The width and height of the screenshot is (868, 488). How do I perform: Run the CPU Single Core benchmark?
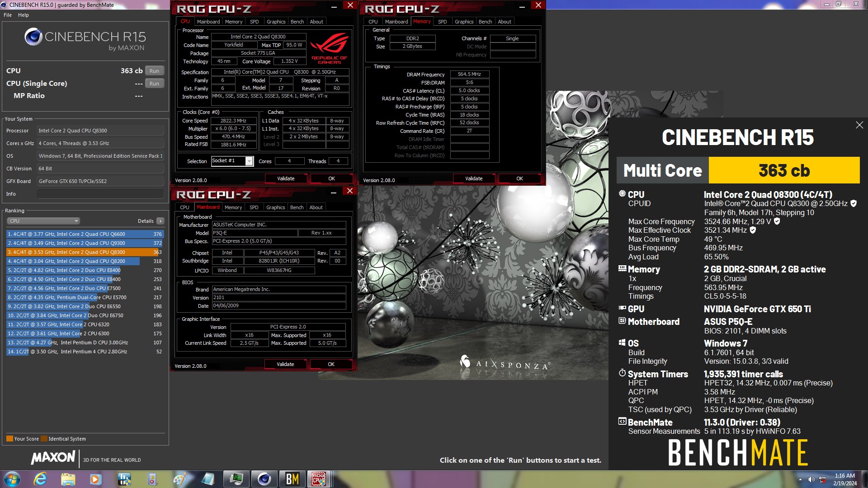(x=154, y=84)
